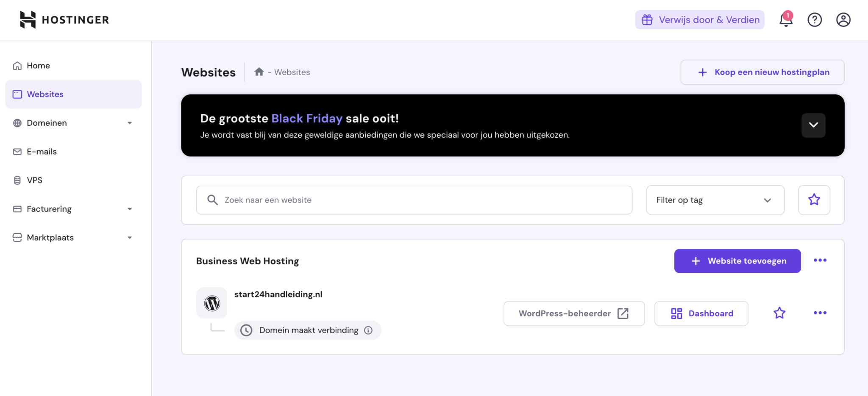Screen dimensions: 868x396
Task: Open the account profile icon
Action: pyautogui.click(x=843, y=19)
